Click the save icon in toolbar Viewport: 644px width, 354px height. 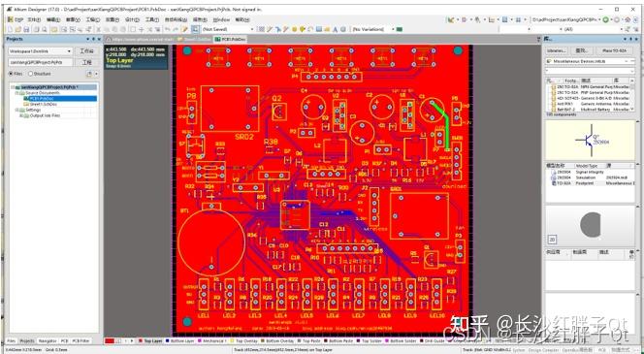pyautogui.click(x=26, y=29)
